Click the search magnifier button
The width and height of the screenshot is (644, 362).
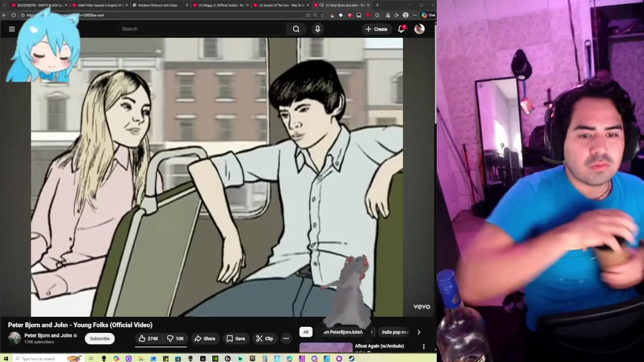click(296, 29)
